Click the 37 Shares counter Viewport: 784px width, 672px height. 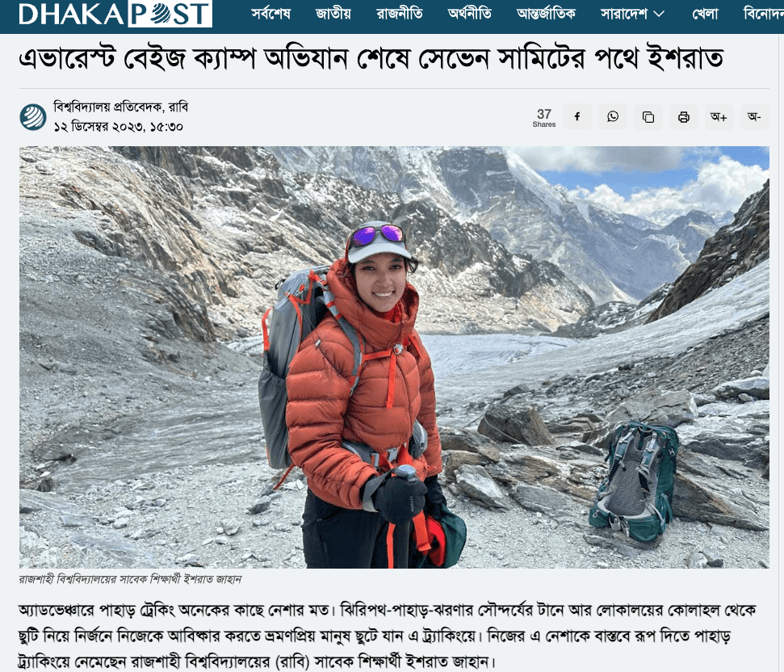(544, 118)
